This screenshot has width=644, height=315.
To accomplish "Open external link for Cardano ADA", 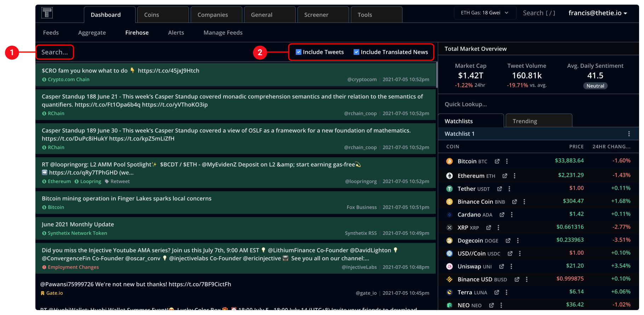I will point(502,215).
